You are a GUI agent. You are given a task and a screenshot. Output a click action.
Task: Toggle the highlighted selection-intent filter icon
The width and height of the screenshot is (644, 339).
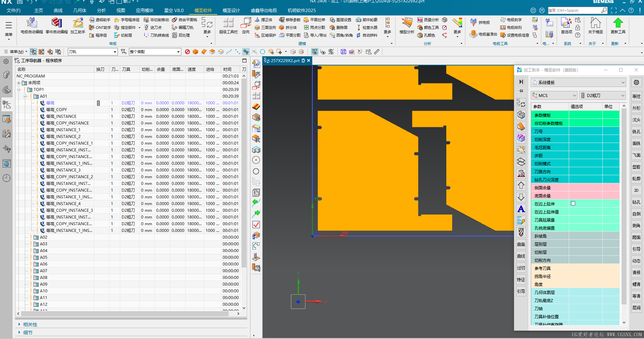coord(246,52)
